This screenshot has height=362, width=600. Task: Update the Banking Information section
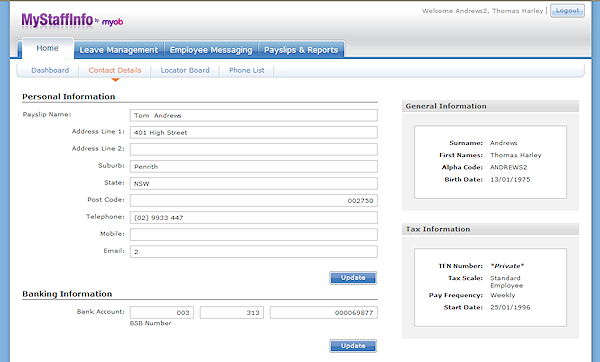(353, 346)
